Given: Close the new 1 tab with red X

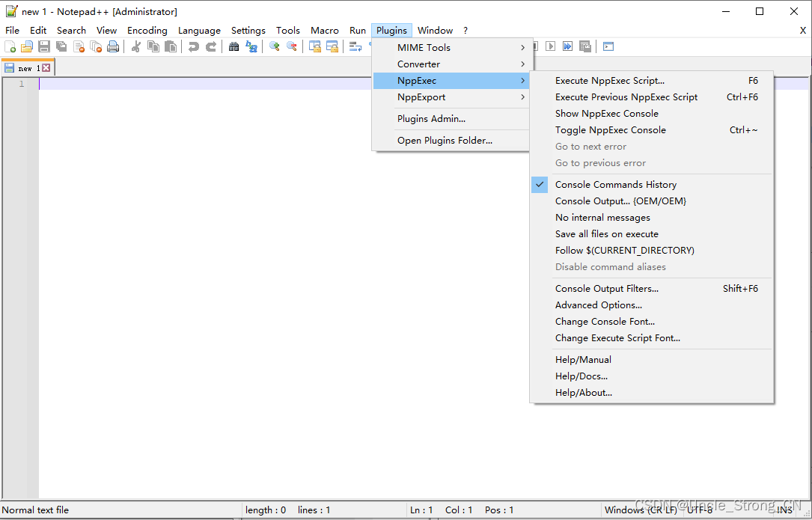Looking at the screenshot, I should click(x=46, y=68).
